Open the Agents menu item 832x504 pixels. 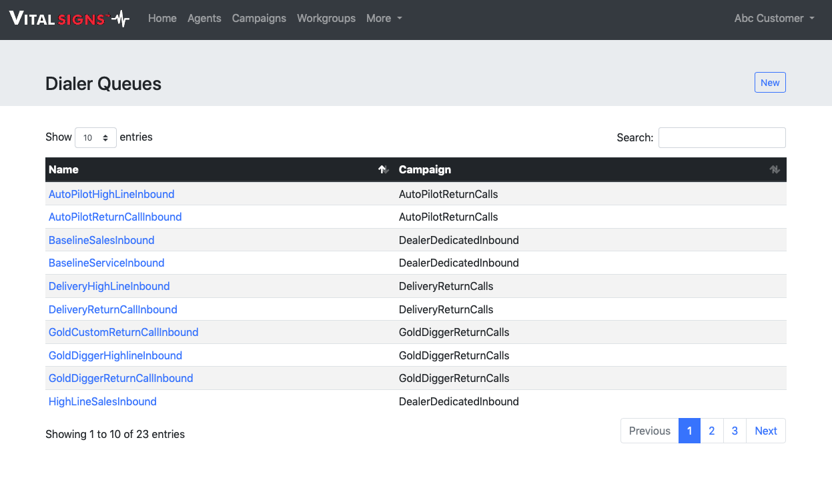tap(204, 19)
